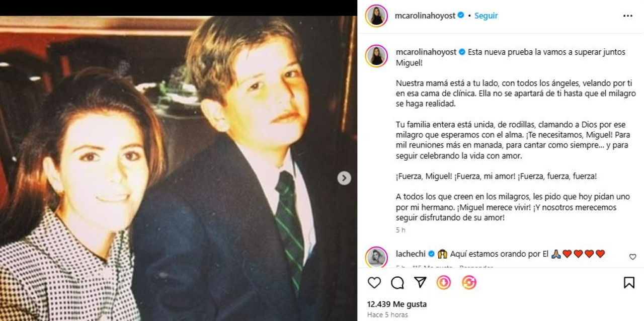Screen dimensions: 644x321
Task: Click the profile avatar beside the caption
Action: [x=376, y=56]
